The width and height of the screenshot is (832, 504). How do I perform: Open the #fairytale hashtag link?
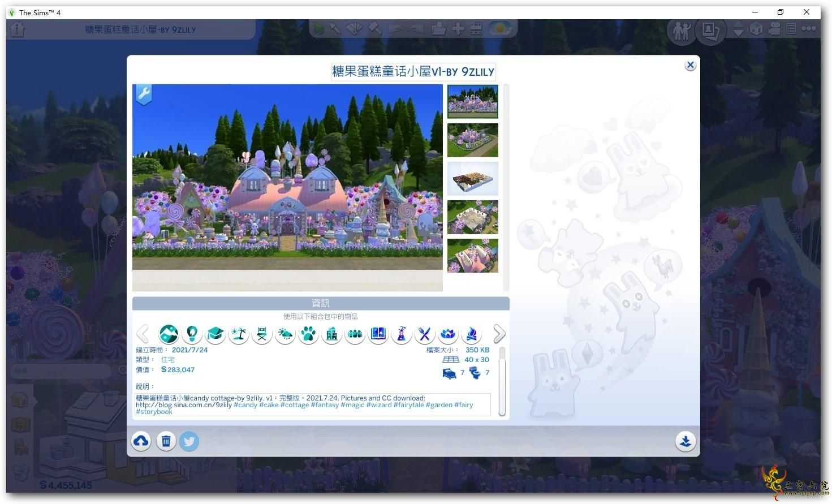409,405
